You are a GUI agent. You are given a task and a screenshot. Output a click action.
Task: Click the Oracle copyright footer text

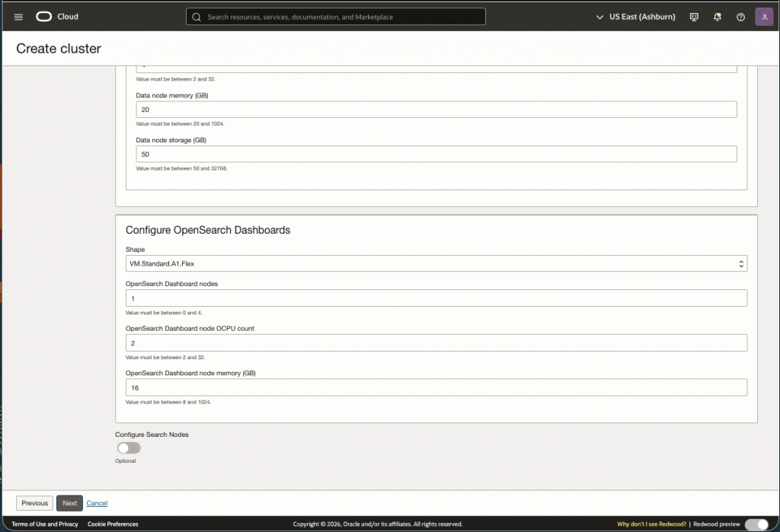[x=378, y=524]
